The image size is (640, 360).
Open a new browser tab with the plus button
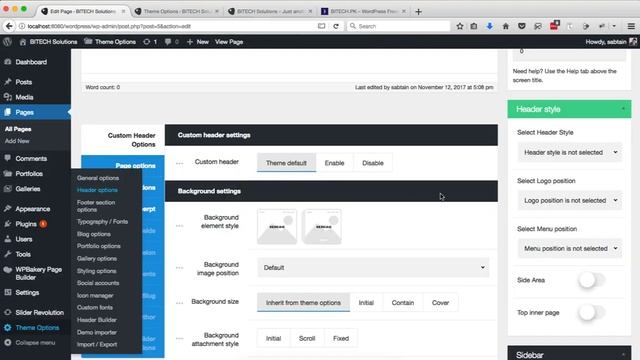coord(418,12)
